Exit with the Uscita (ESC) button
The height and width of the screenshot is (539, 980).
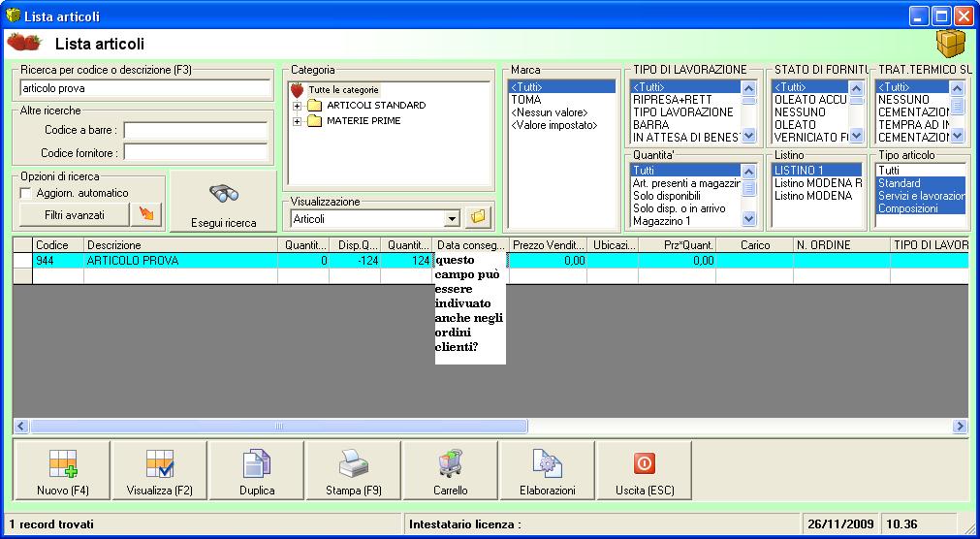[x=645, y=471]
